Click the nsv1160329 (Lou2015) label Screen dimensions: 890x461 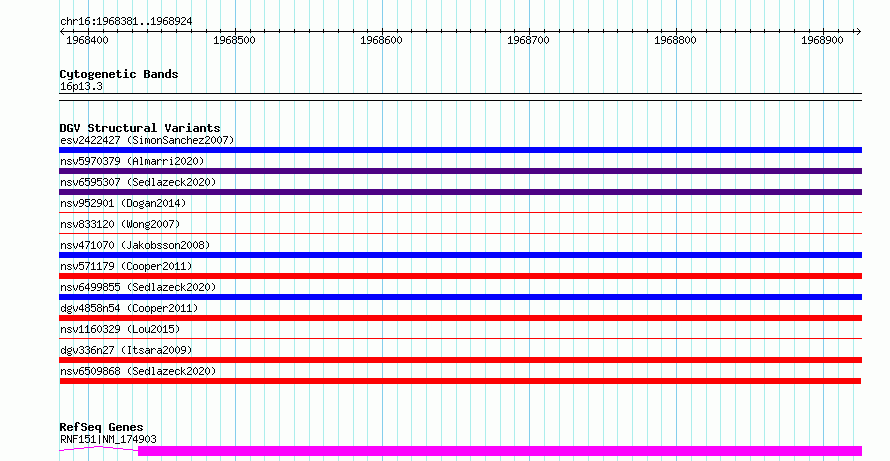pos(120,329)
